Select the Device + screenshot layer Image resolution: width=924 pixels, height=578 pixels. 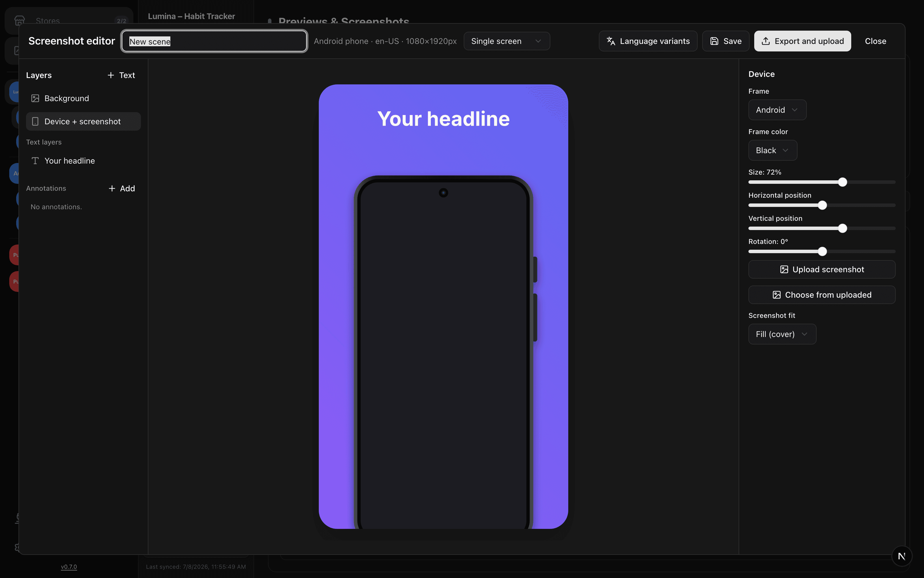point(83,122)
